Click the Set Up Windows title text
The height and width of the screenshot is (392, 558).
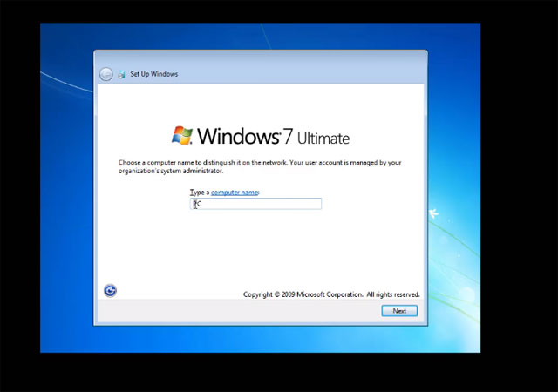[154, 74]
